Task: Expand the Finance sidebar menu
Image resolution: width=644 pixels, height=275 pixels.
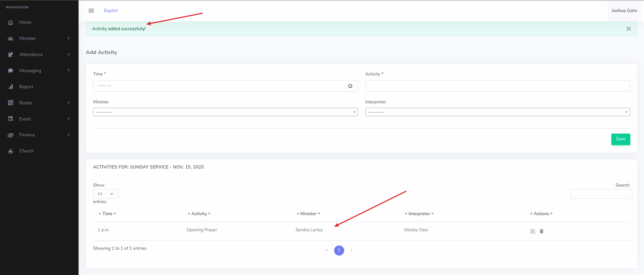Action: point(39,135)
